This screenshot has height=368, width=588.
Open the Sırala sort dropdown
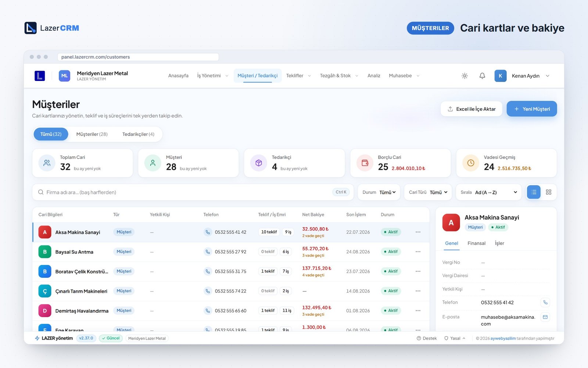(x=488, y=192)
